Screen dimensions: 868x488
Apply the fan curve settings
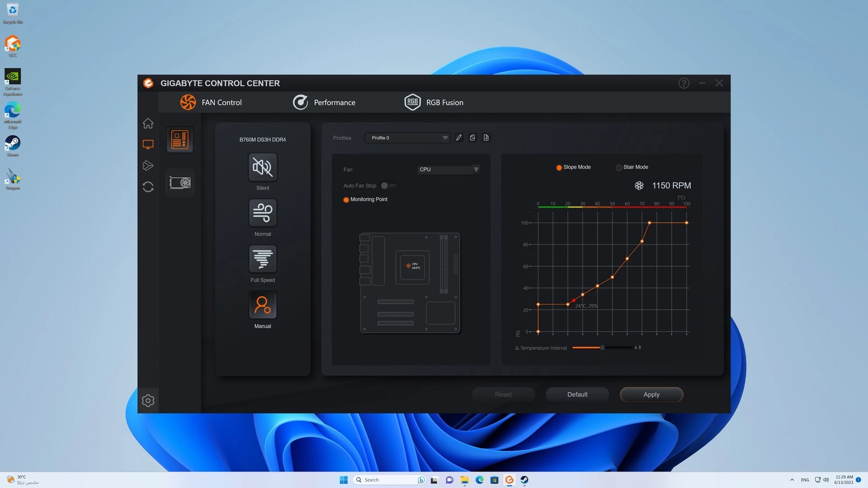[651, 394]
